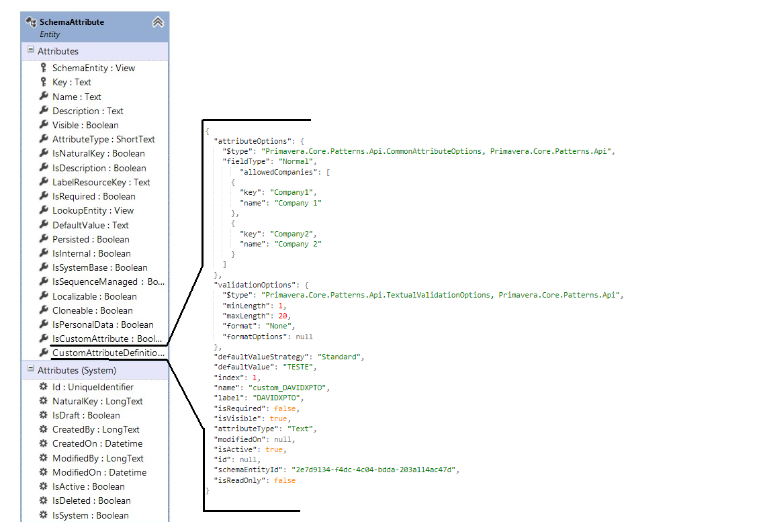Select the CreatedBy : LongText system attribute
Image resolution: width=763 pixels, height=532 pixels.
point(95,429)
